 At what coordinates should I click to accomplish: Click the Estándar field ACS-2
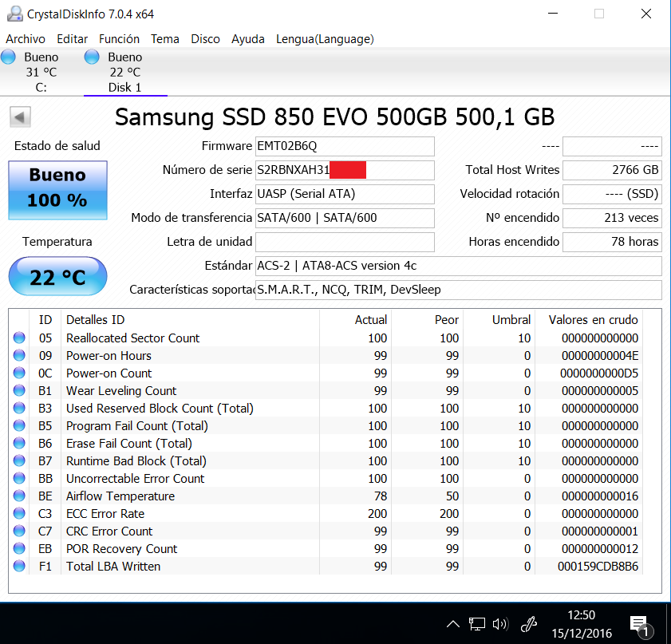pos(459,266)
